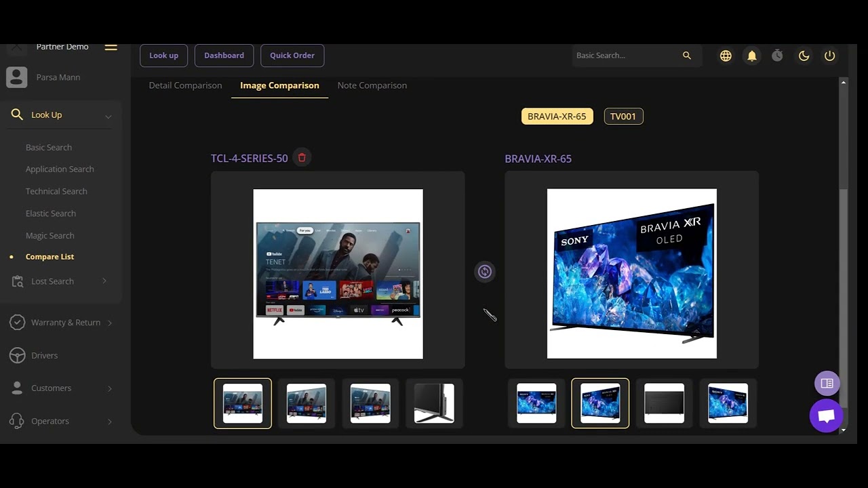The image size is (868, 488).
Task: Select the BRAVIA-XR-65 product chip
Action: 557,117
